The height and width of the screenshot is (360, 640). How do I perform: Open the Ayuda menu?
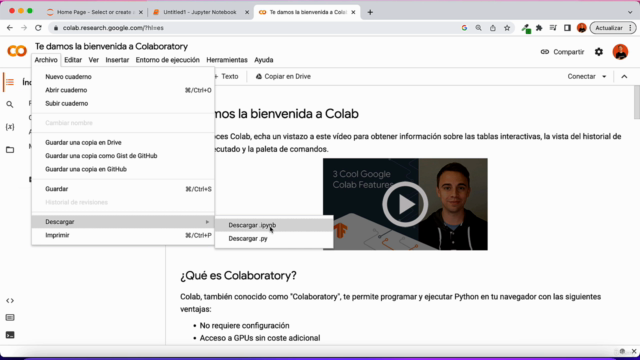tap(264, 60)
